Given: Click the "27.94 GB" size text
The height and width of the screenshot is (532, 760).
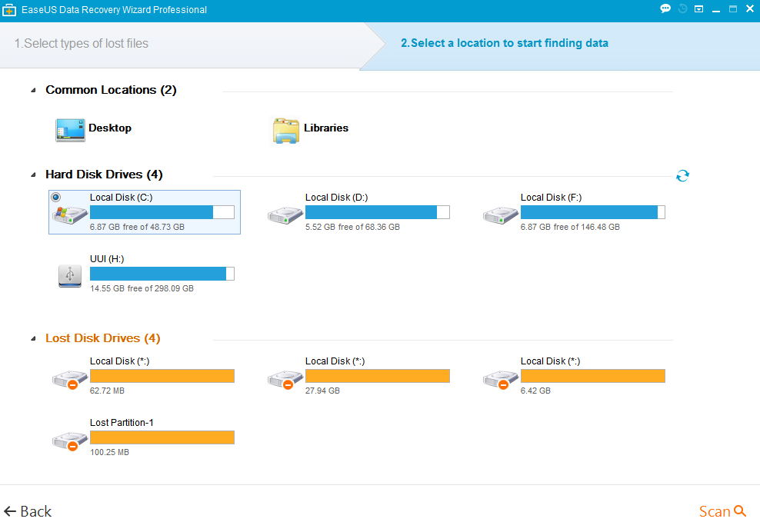Looking at the screenshot, I should (322, 391).
